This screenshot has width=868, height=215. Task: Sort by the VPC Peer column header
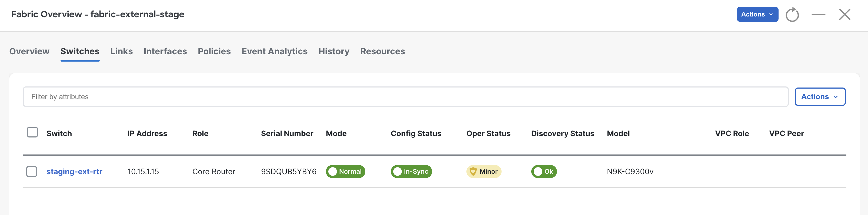coord(786,133)
